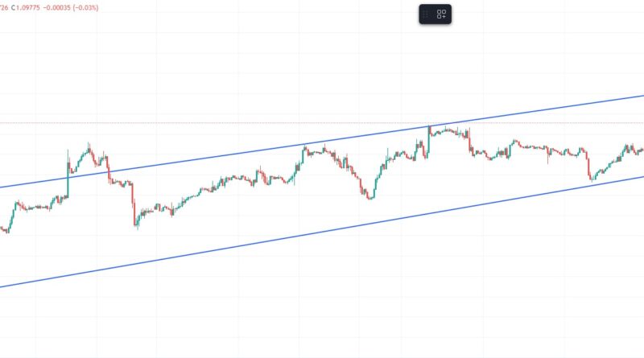The width and height of the screenshot is (644, 358).
Task: Click the mid-chart dip low before the highest peak
Action: [x=369, y=196]
